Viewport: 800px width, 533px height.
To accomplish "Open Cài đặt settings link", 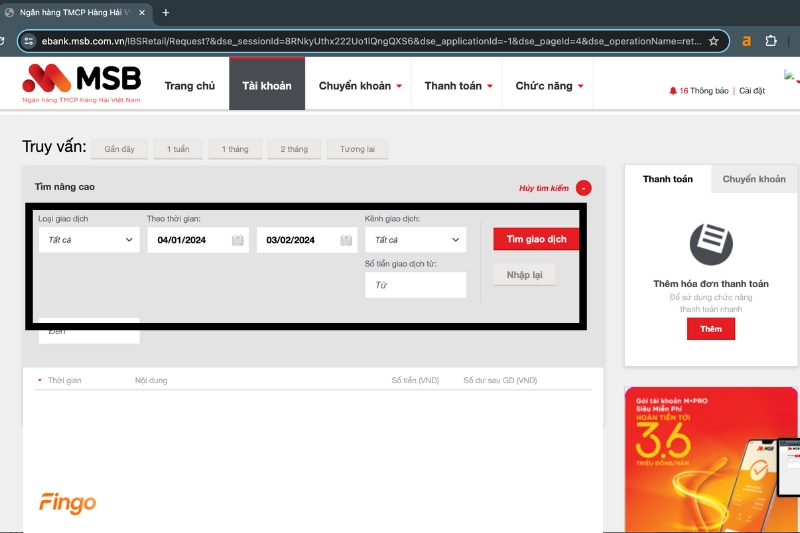I will click(x=752, y=91).
